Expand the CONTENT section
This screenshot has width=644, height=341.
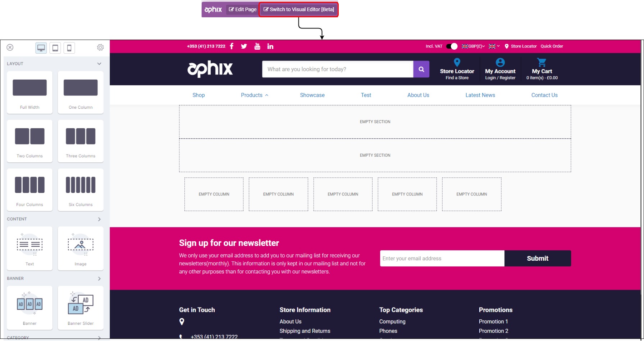(99, 219)
